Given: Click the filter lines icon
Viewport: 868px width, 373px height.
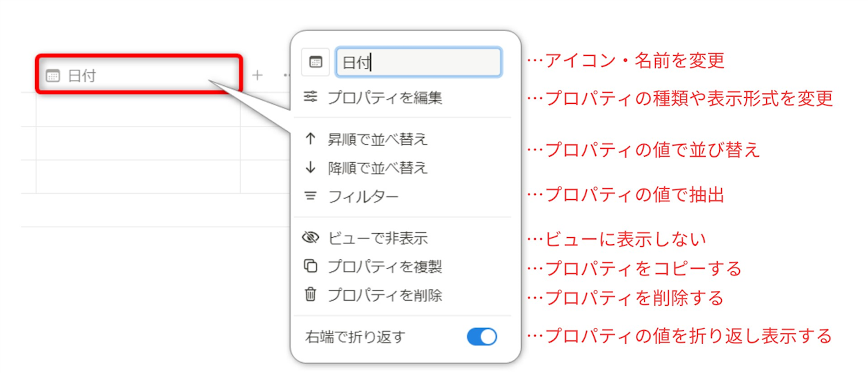Looking at the screenshot, I should click(310, 196).
